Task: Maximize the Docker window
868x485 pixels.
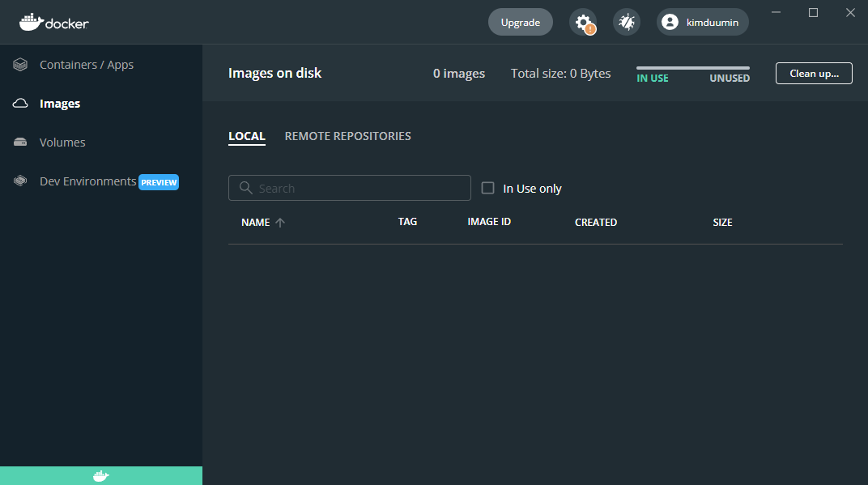Action: (x=813, y=12)
